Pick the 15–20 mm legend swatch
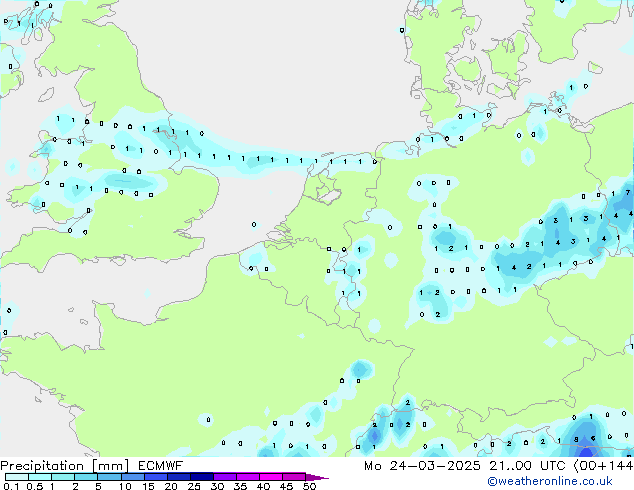 tap(155, 477)
